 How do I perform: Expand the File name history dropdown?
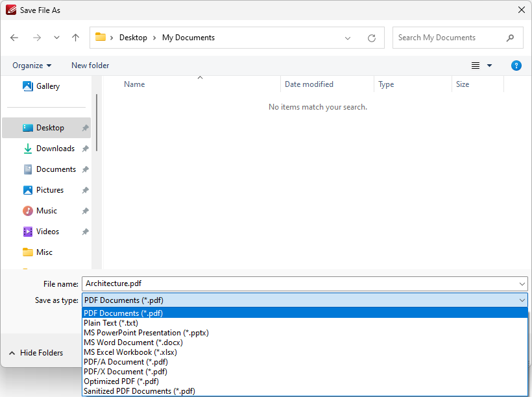tap(522, 283)
